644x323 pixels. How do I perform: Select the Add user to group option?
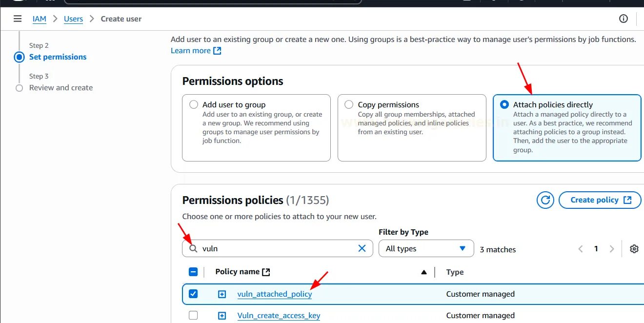[x=194, y=104]
